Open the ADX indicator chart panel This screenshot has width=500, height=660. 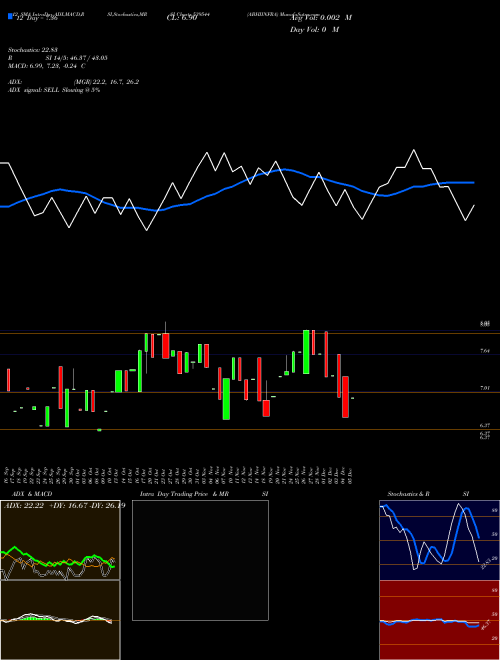pyautogui.click(x=60, y=540)
